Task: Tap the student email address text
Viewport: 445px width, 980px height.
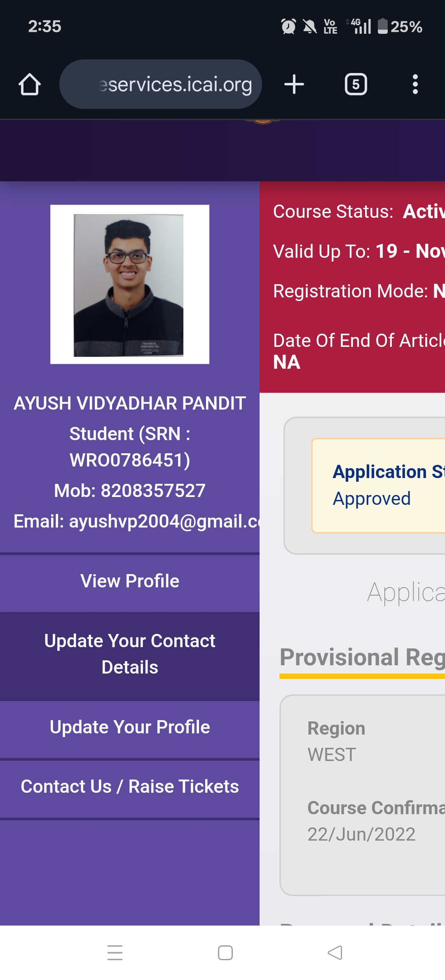Action: click(x=136, y=521)
